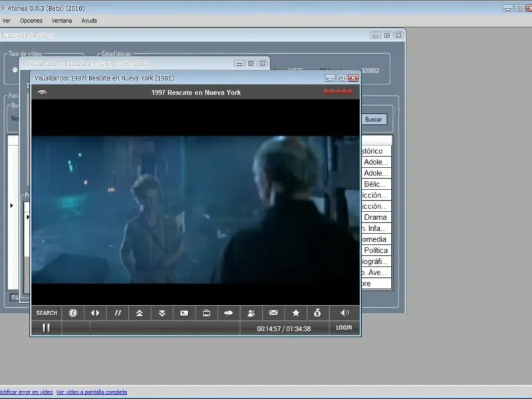Click 'Ver video a pantalla completa' link

92,392
